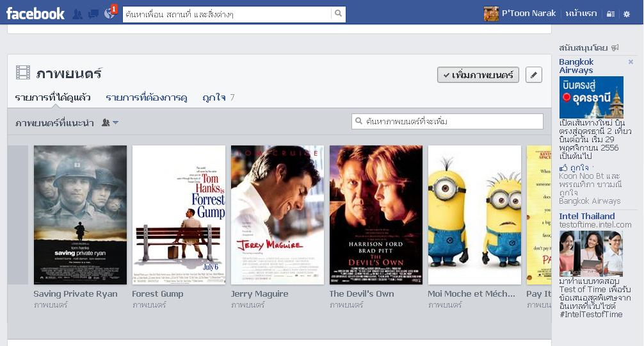Screen dimensions: 644x346
Task: Go to the Facebook home logo
Action: click(35, 13)
